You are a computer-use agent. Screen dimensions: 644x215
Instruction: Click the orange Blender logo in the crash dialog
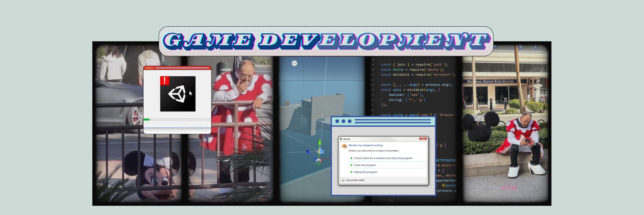tap(344, 146)
